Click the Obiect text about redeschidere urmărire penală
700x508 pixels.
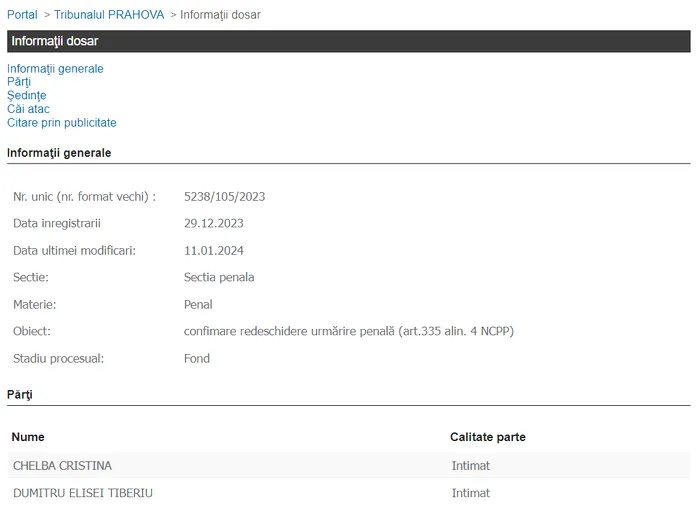click(x=348, y=331)
